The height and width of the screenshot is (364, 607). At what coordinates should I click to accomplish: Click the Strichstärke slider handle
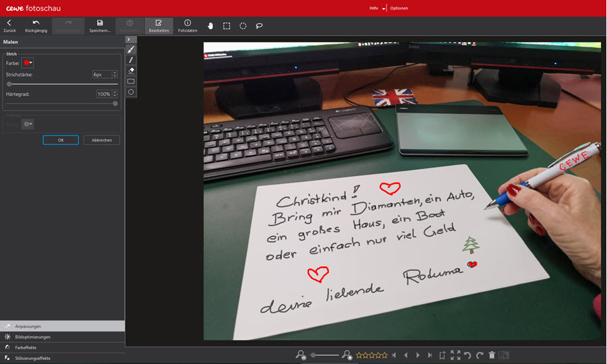(x=9, y=84)
